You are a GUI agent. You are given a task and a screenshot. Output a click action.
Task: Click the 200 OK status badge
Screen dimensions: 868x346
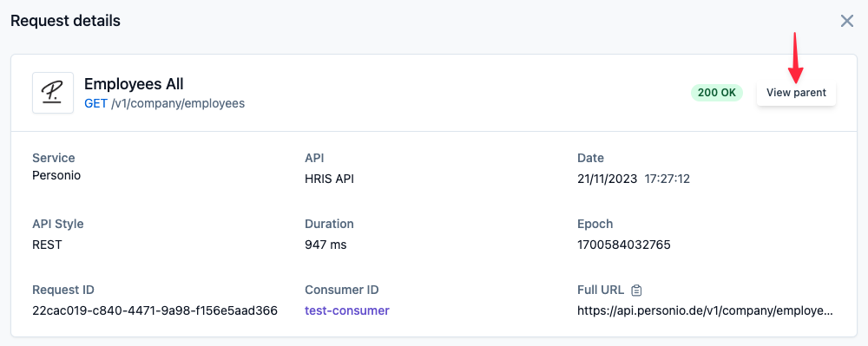pos(717,93)
